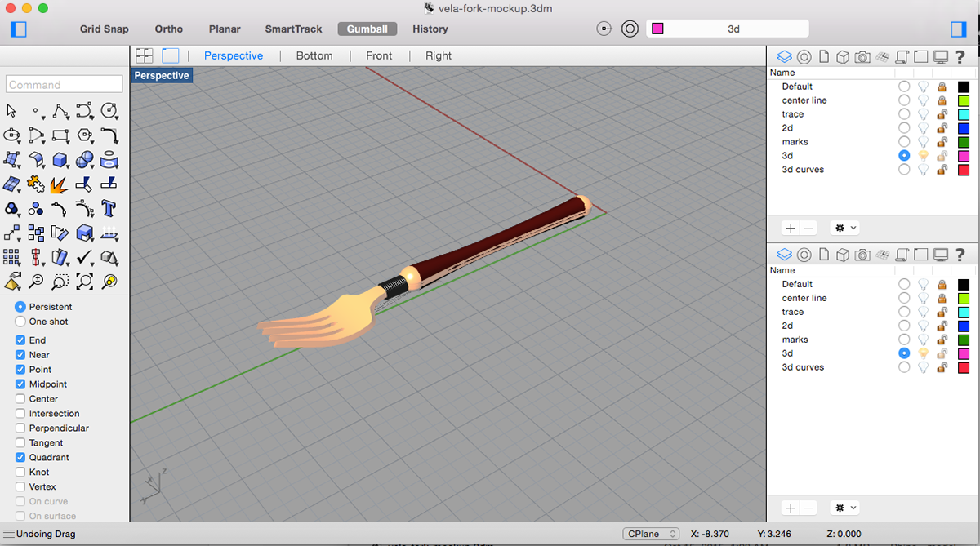
Task: Toggle Grid Snap mode
Action: (x=105, y=29)
